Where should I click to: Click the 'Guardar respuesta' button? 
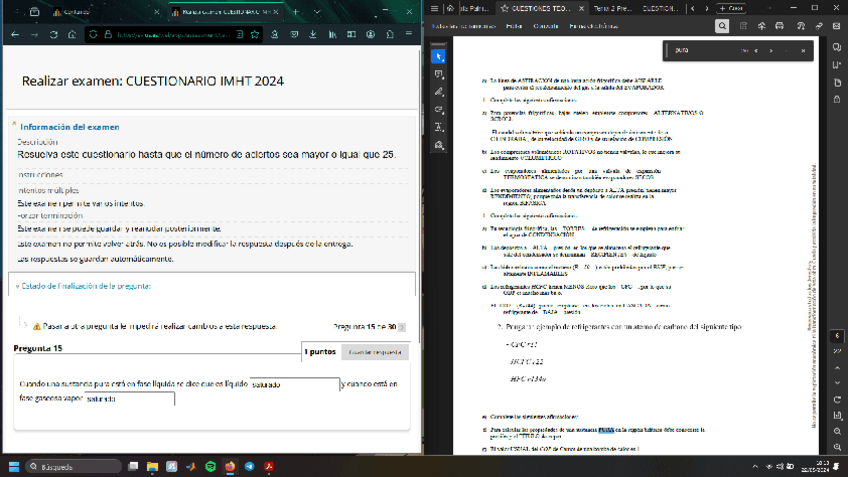[x=375, y=352]
